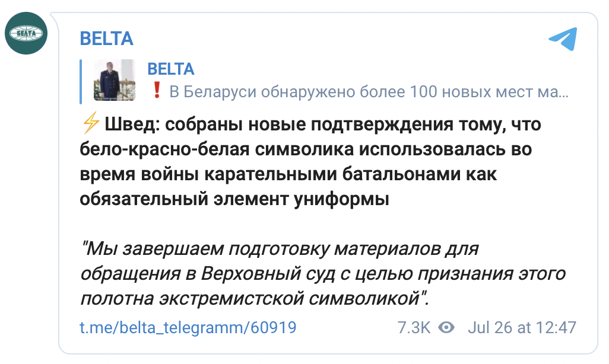Image resolution: width=609 pixels, height=364 pixels.
Task: Click the lightning bolt emoji before Швед
Action: (x=90, y=122)
